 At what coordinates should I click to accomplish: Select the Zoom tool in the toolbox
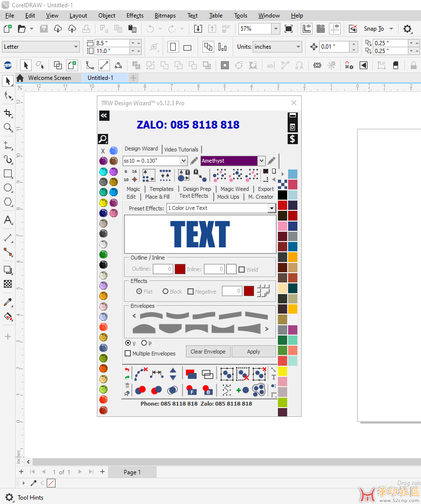(x=8, y=128)
